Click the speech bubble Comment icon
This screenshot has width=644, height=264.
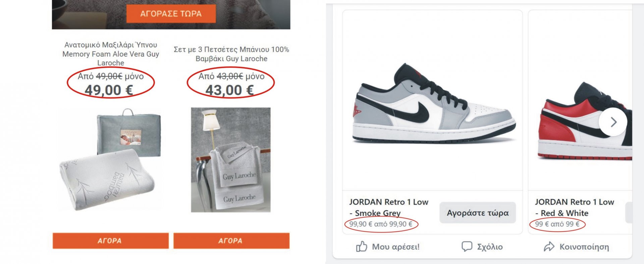click(467, 247)
